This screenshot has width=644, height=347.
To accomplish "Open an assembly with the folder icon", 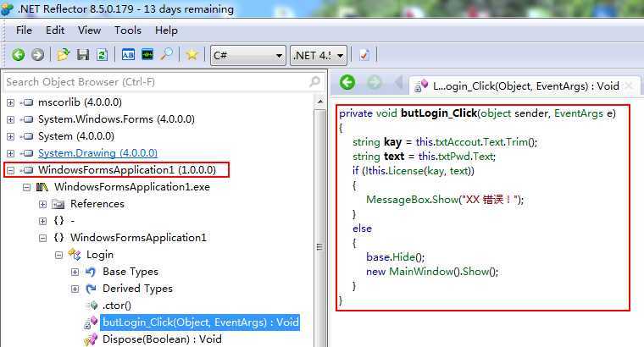I will [x=64, y=54].
